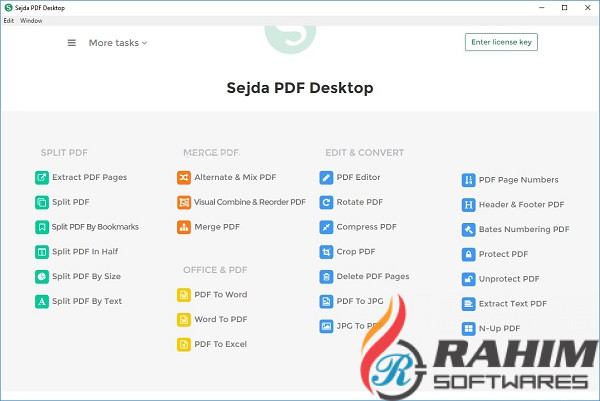Click the Word To PDF icon
The image size is (600, 401).
pos(184,319)
